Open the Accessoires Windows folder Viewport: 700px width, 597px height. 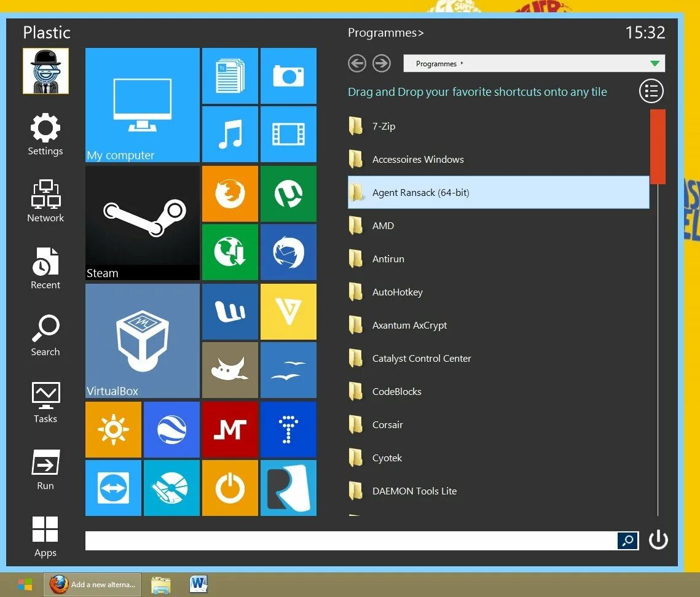pos(498,159)
